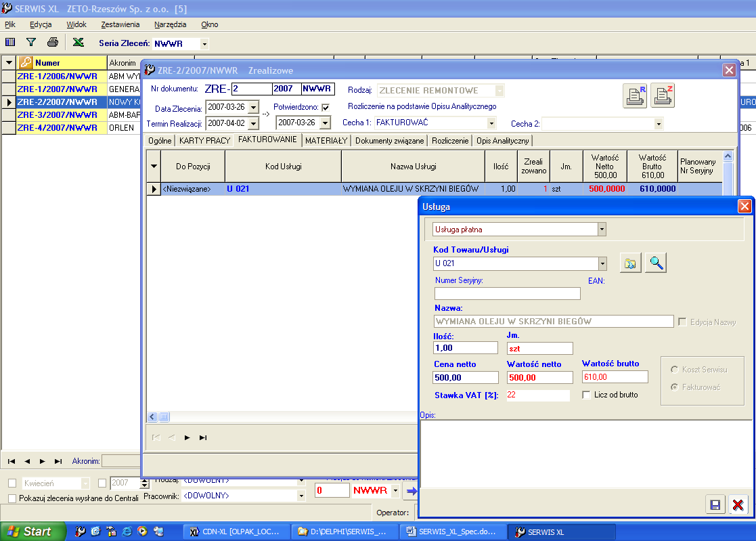Click the printer icon in main toolbar

click(53, 43)
